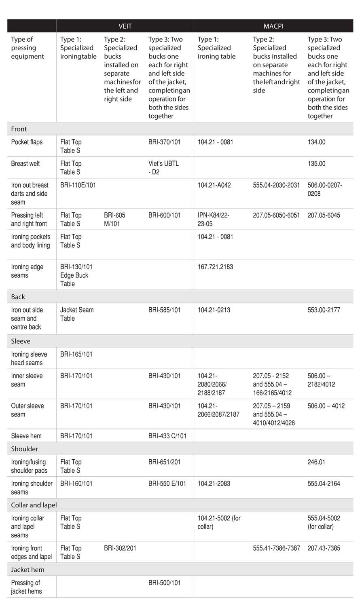Select the Front section row

pos(180,129)
